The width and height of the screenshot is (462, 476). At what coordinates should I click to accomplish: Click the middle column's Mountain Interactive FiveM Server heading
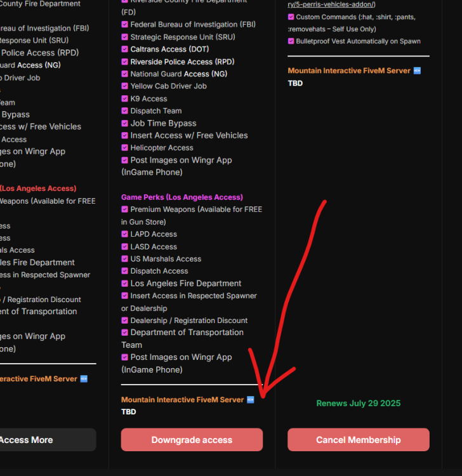(182, 399)
